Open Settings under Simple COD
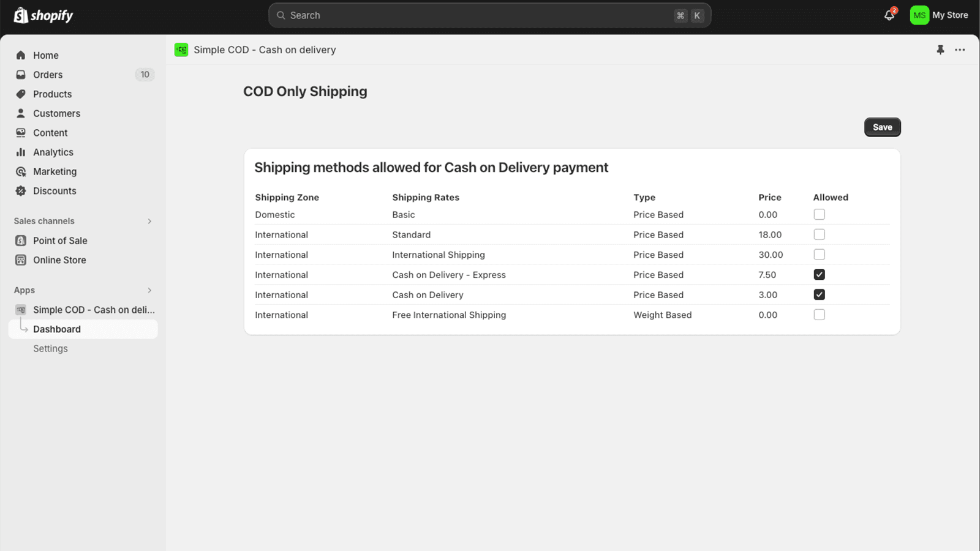This screenshot has width=980, height=551. pos(50,349)
